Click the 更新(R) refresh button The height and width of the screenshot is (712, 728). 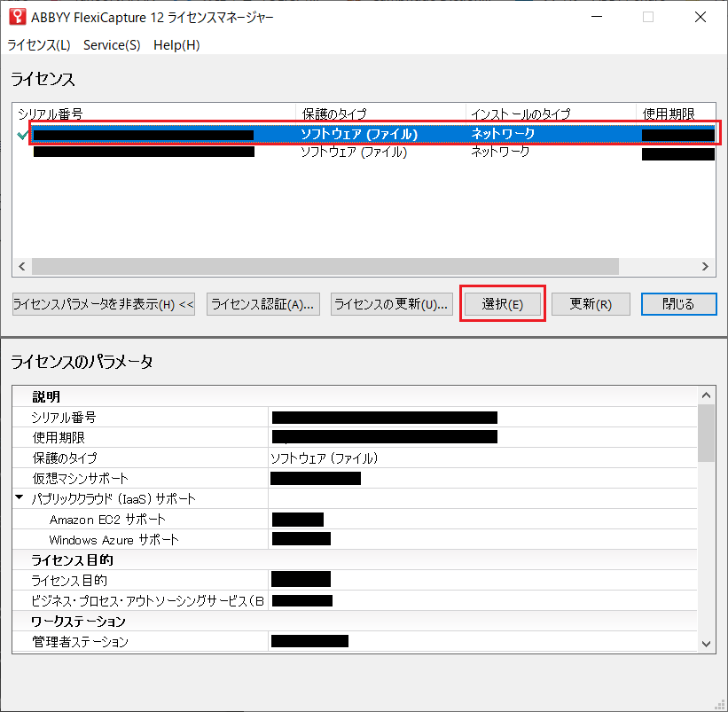(x=591, y=304)
